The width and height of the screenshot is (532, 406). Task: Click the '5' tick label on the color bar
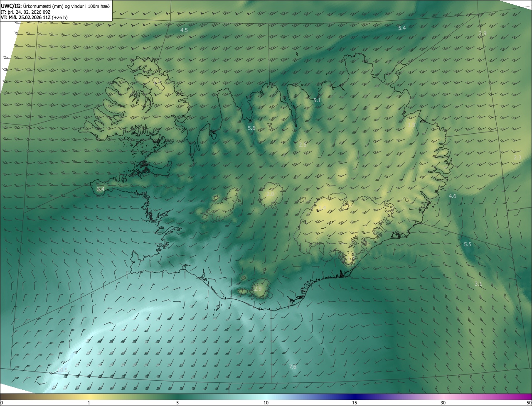(x=177, y=403)
